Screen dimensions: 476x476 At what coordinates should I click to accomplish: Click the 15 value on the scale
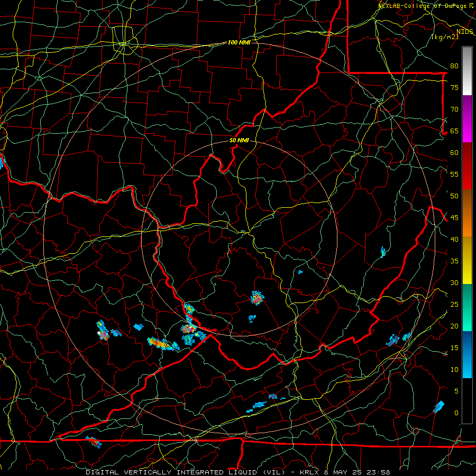(454, 347)
